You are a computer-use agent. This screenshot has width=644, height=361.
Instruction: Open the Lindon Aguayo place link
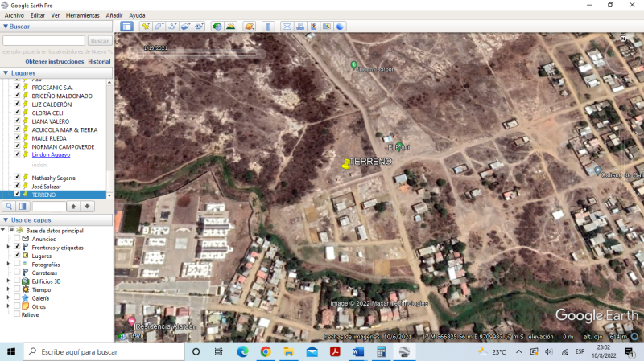tap(51, 154)
